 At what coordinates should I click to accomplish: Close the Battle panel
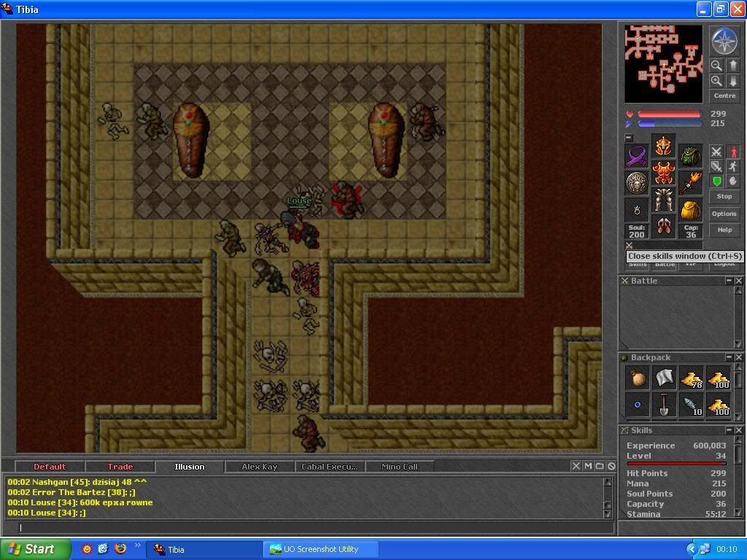pyautogui.click(x=738, y=281)
